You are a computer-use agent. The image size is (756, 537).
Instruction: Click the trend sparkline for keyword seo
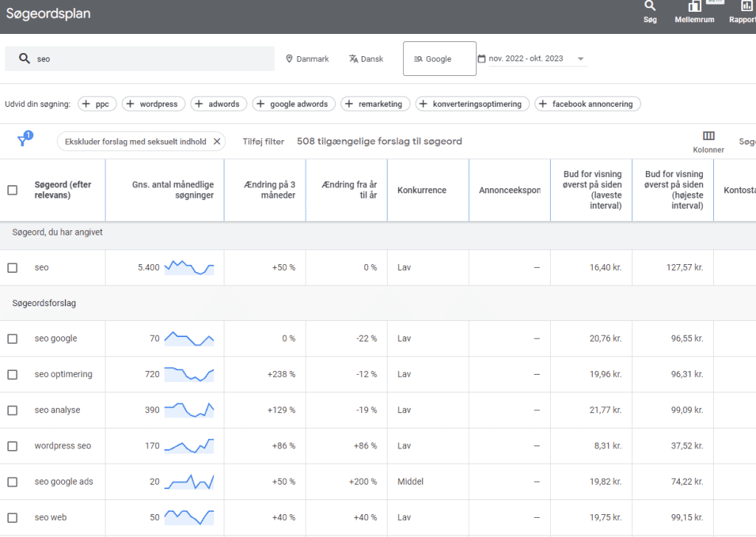188,267
